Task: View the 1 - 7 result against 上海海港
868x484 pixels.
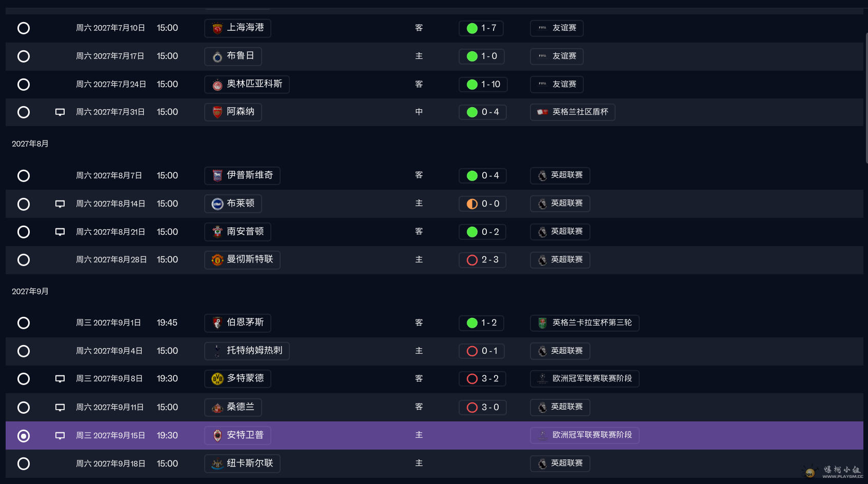Action: click(x=481, y=28)
